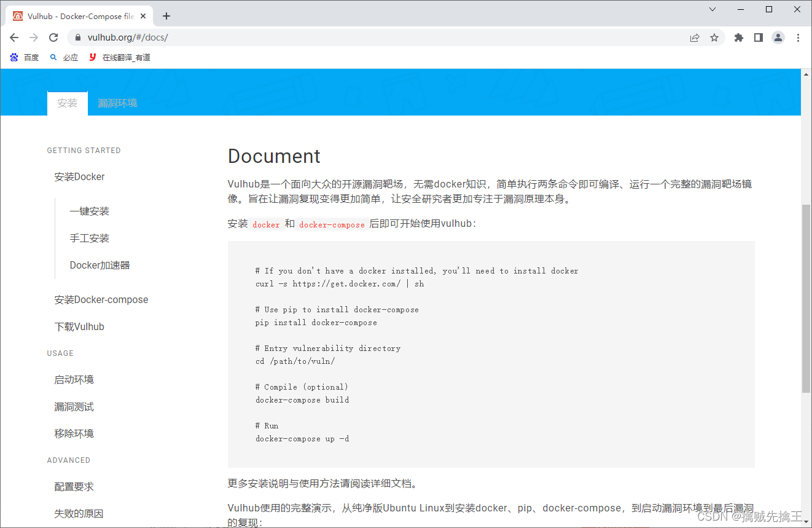Open 安装Docker-compose in the sidebar
The image size is (812, 528).
coord(101,300)
